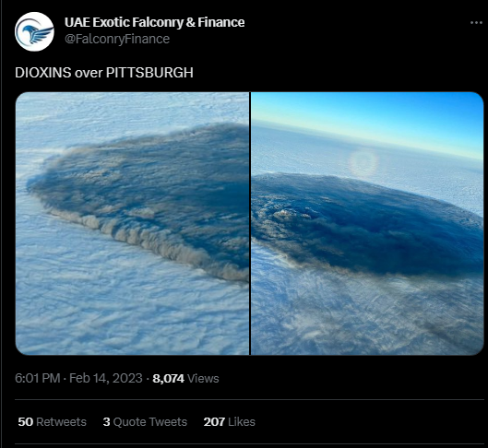Open the right cloud photo with horizon
The height and width of the screenshot is (448, 488).
pos(367,223)
